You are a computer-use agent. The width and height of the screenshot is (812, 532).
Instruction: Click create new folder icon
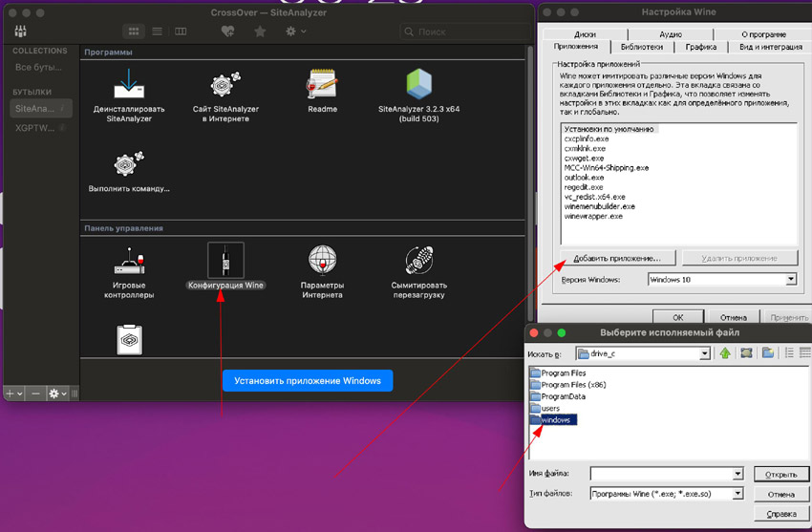click(x=768, y=353)
